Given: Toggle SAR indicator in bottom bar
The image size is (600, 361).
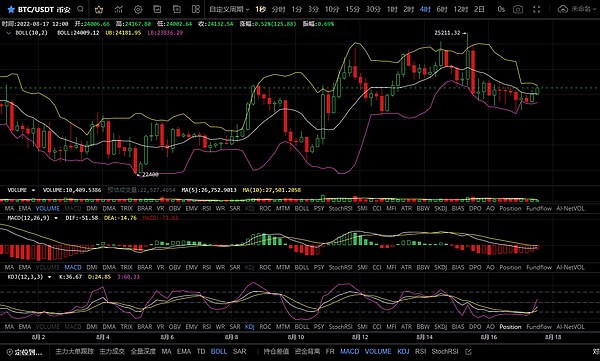Looking at the screenshot, I should (240, 351).
